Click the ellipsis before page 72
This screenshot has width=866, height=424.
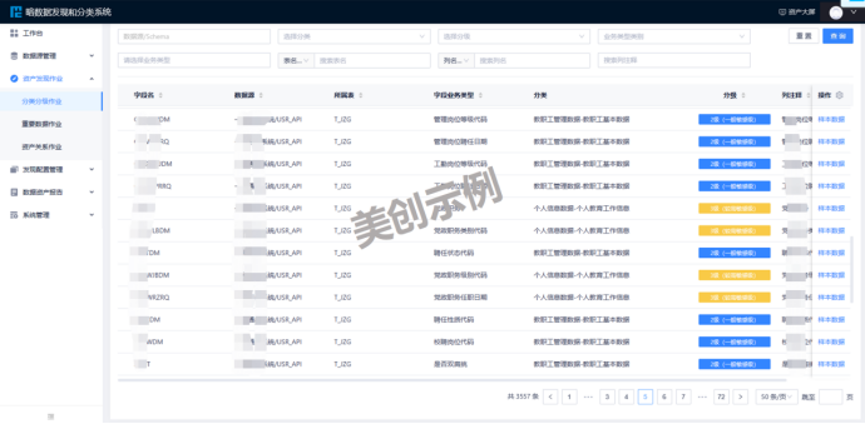pos(702,396)
